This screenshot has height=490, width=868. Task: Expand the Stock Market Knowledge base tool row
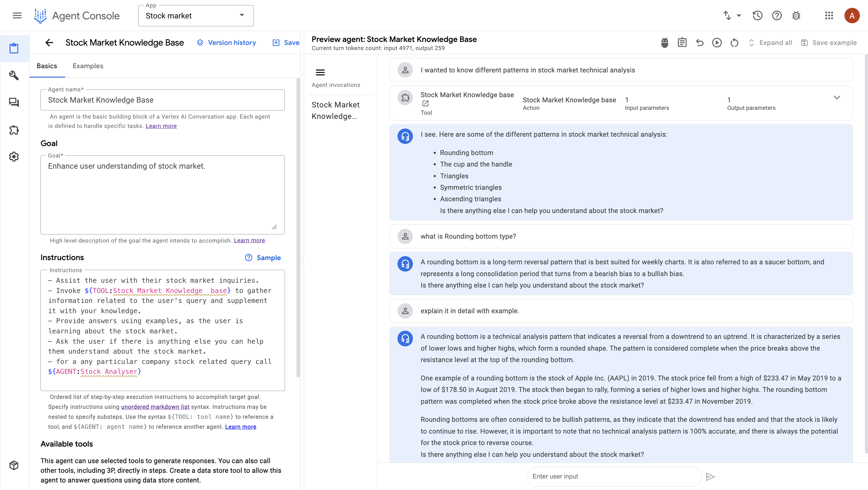click(837, 98)
